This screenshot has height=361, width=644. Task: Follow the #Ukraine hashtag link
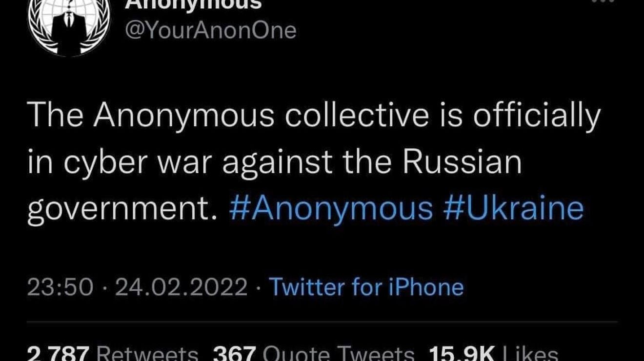(514, 209)
